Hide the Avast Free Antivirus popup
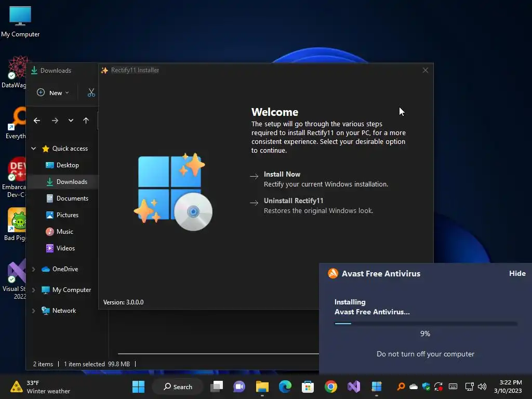The image size is (532, 399). 517,273
